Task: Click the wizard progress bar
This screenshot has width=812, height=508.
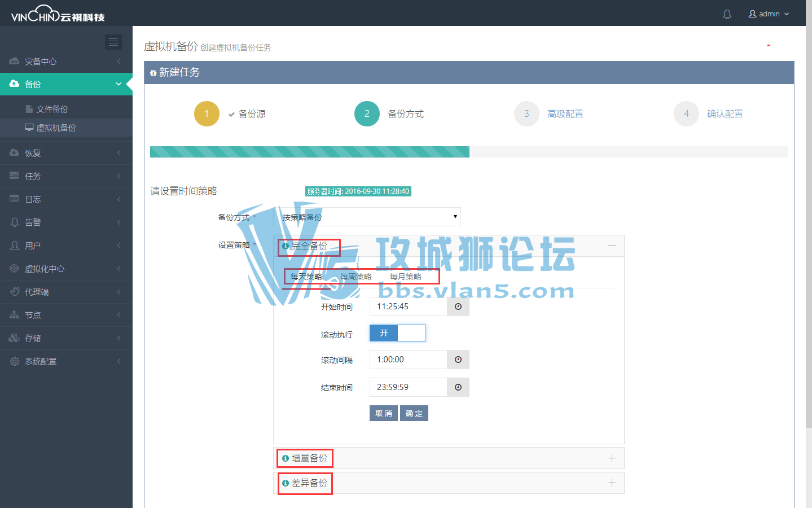Action: [x=469, y=152]
